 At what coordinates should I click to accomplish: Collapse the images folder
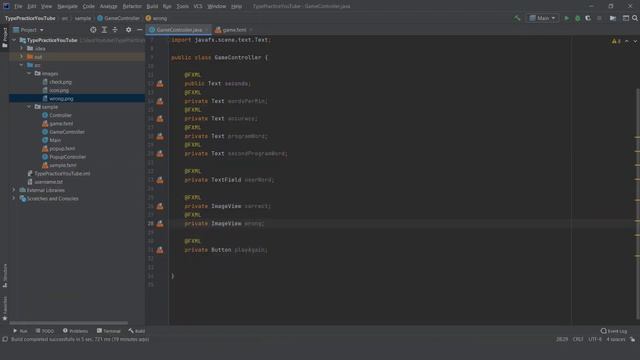(x=29, y=73)
